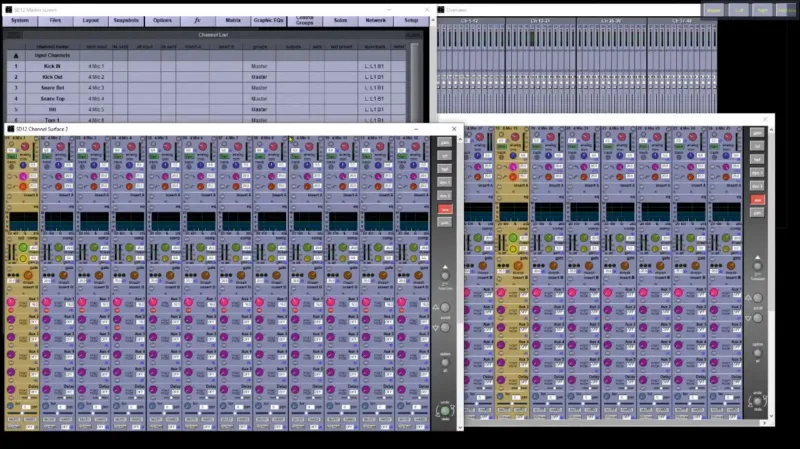The width and height of the screenshot is (800, 449).
Task: Click channel 2 Aux 4 send knob
Action: click(x=46, y=355)
